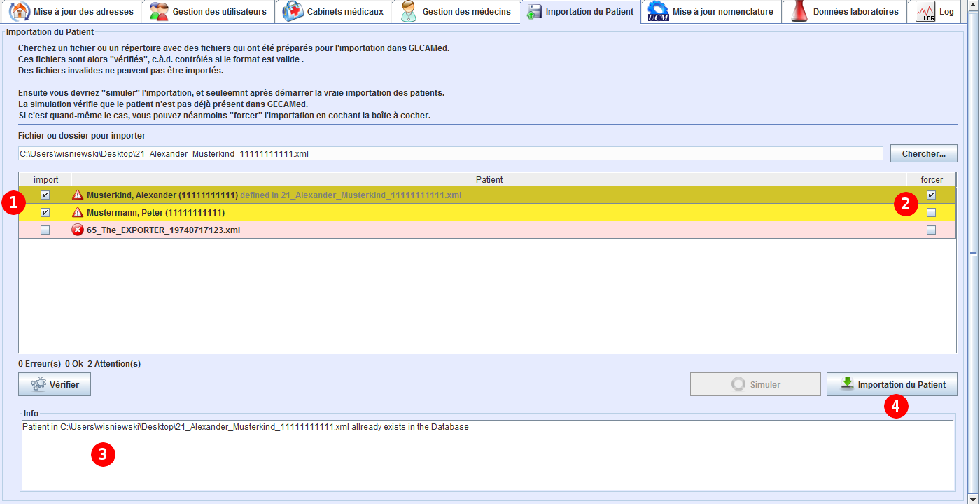This screenshot has height=504, width=980.
Task: Uncheck import checkbox for Mustermann, Peter
Action: point(45,212)
